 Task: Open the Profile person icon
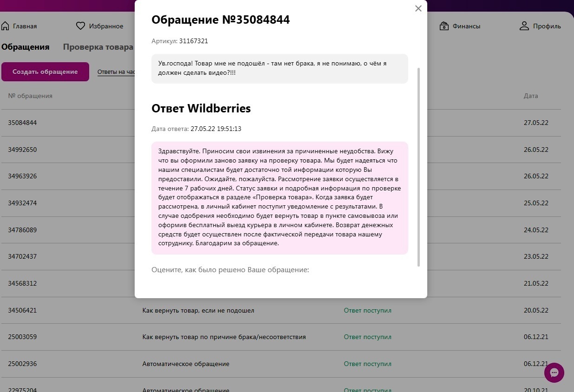(x=524, y=26)
